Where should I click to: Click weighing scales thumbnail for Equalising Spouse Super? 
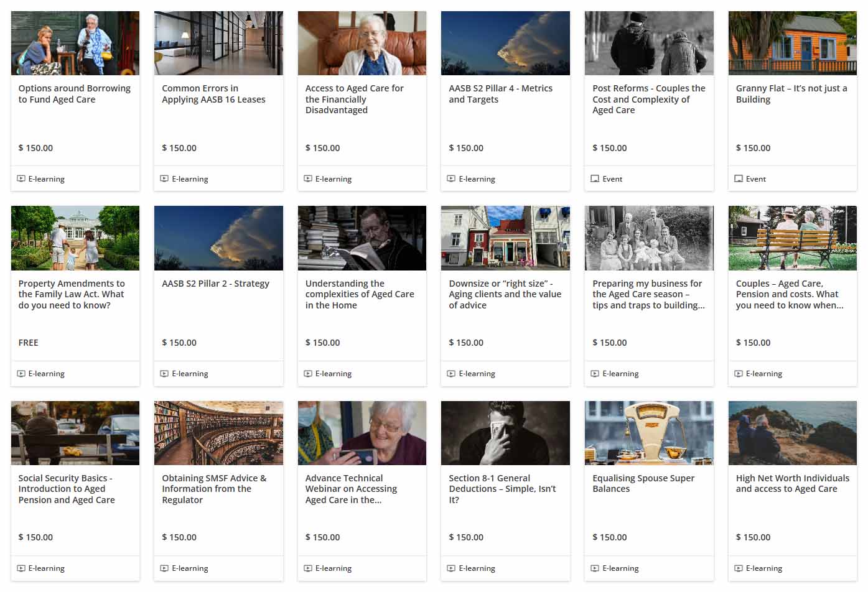click(x=649, y=433)
